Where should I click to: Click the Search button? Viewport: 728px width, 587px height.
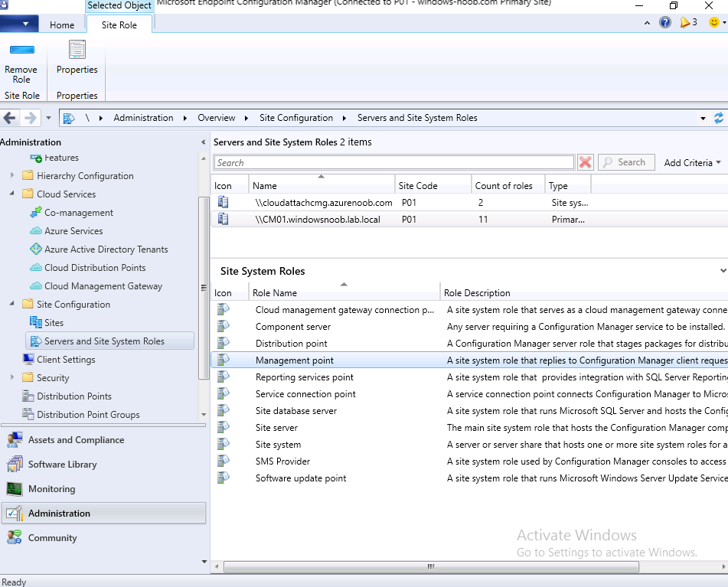[x=626, y=162]
